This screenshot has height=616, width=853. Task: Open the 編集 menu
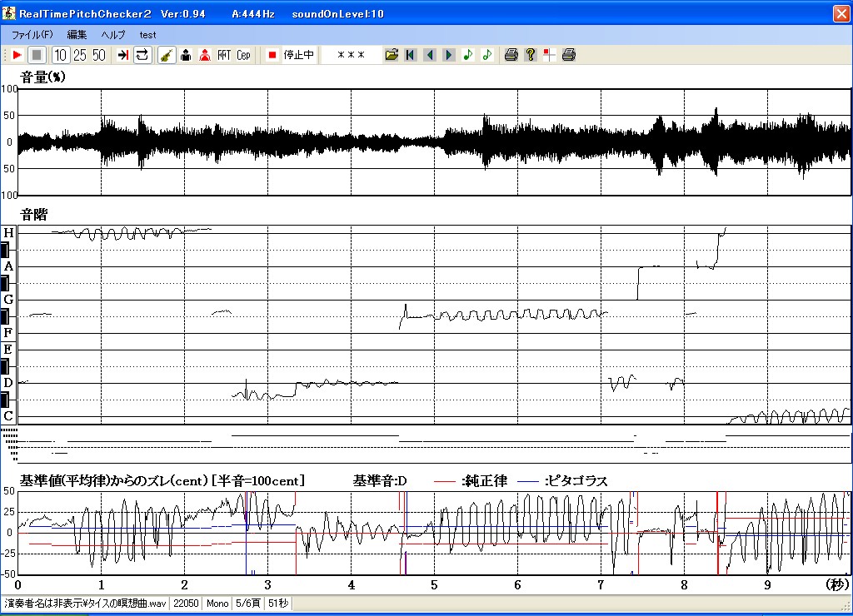tap(77, 35)
